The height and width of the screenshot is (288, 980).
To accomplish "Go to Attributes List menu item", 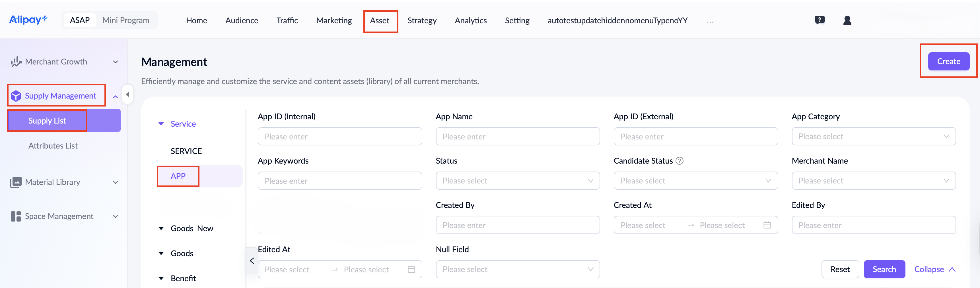I will pos(53,146).
